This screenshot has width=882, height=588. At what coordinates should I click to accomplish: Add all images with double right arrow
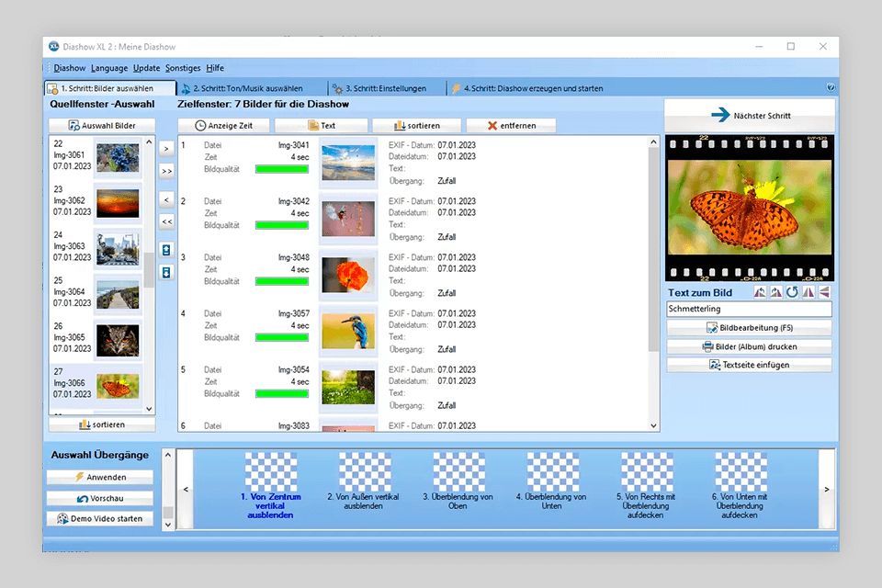coord(166,171)
